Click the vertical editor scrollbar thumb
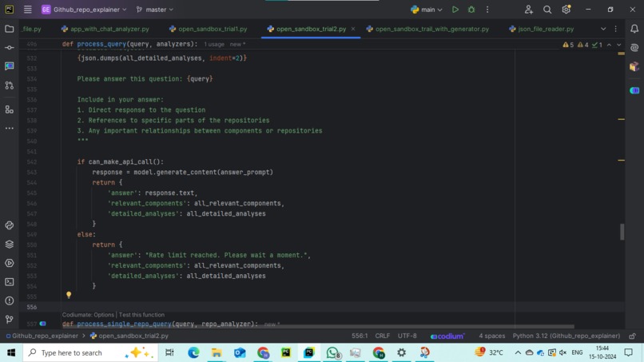 click(x=622, y=232)
